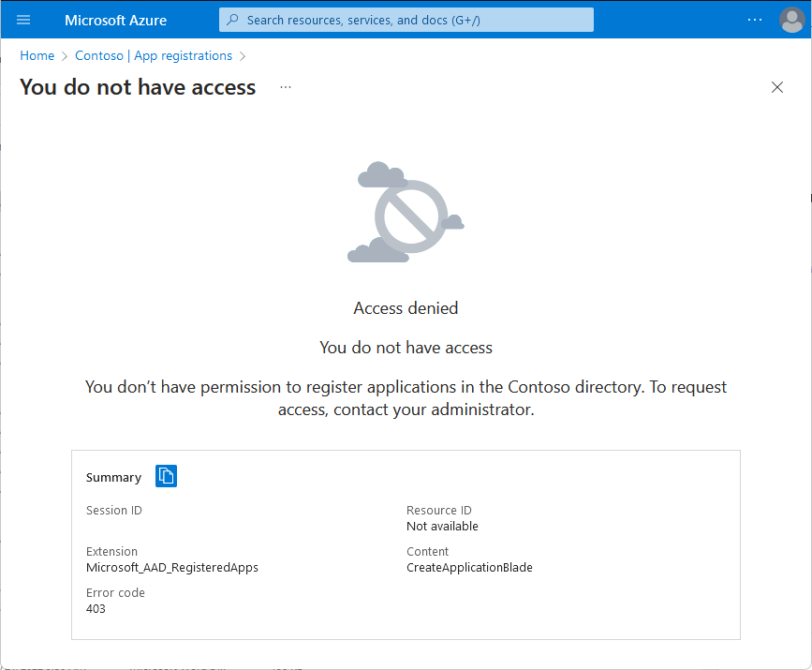Open the Azure portal hamburger menu
This screenshot has width=812, height=670.
(x=23, y=20)
